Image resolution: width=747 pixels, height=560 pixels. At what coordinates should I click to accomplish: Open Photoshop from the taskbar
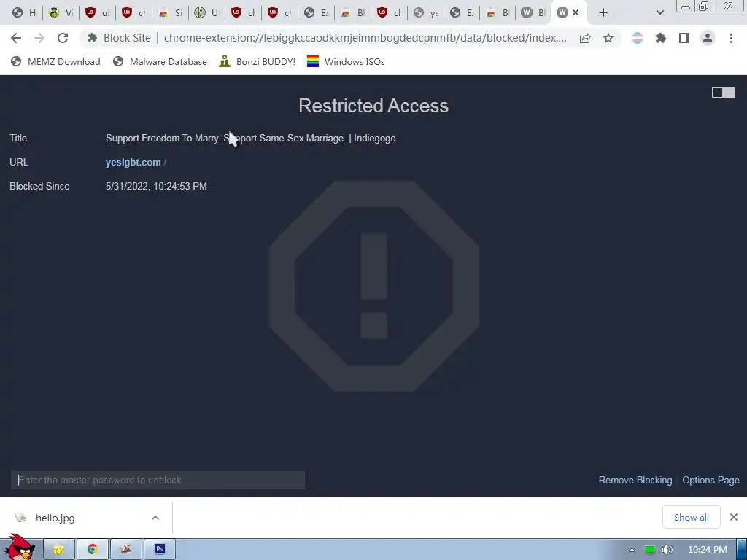coord(160,549)
